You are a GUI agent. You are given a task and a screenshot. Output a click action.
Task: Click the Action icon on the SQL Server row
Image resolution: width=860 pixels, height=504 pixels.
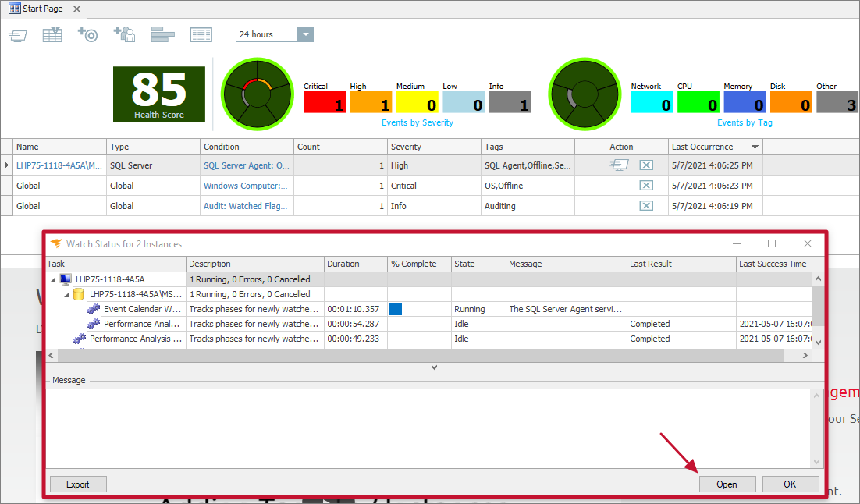click(x=619, y=165)
